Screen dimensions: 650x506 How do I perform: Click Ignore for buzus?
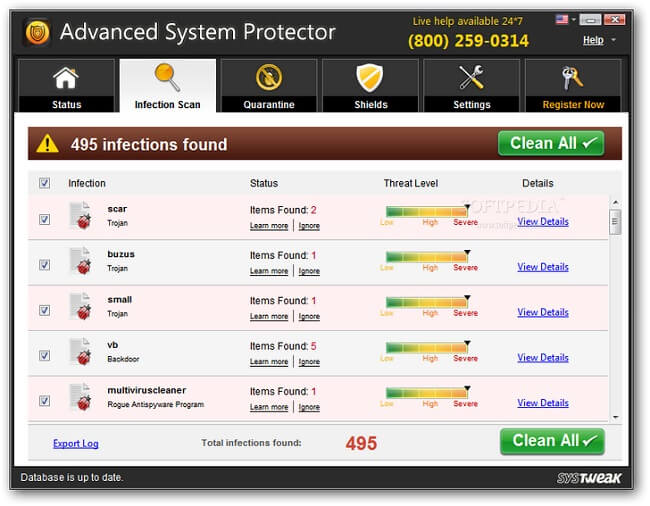click(x=309, y=271)
